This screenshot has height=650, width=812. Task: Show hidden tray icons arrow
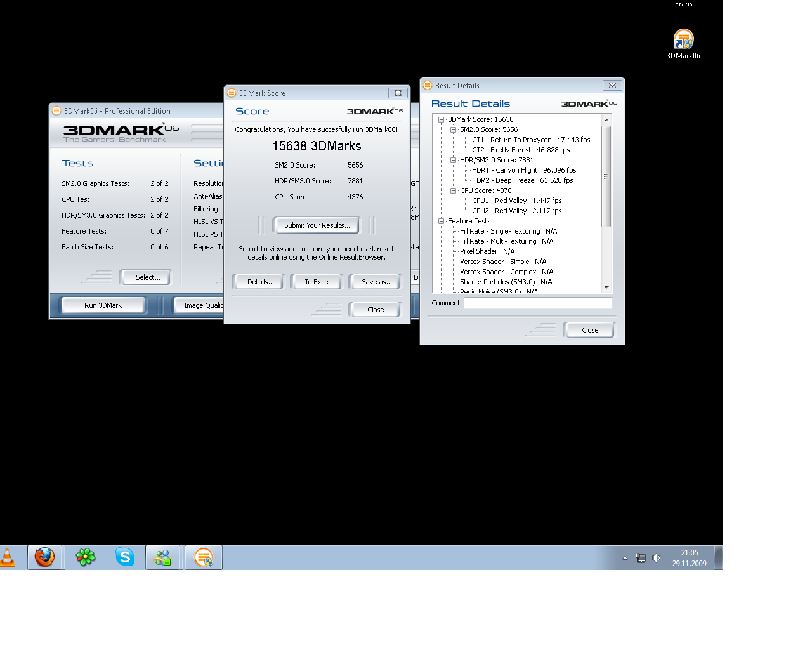(x=625, y=558)
